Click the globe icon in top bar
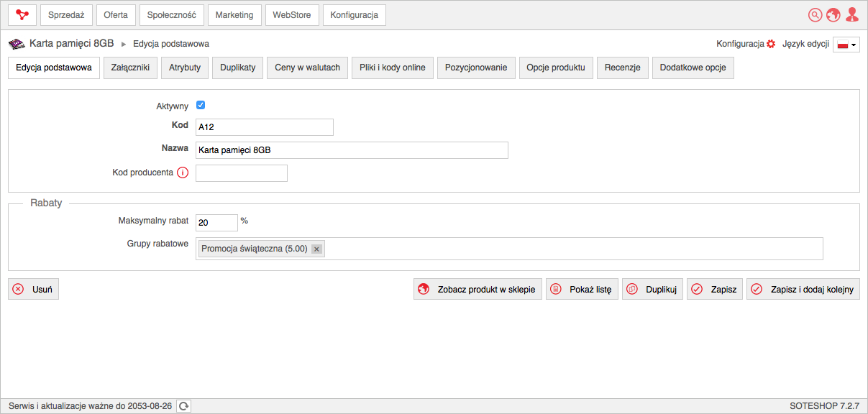This screenshot has width=868, height=414. 833,14
